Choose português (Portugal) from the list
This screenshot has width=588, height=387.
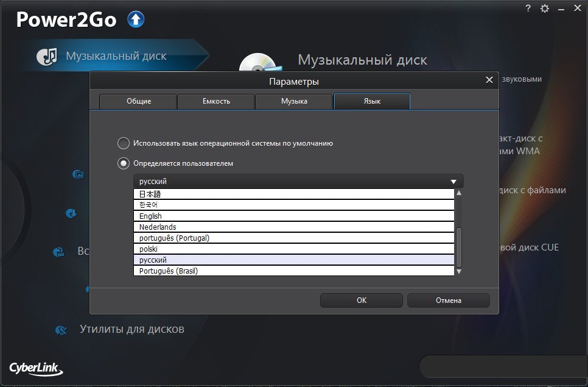point(294,238)
